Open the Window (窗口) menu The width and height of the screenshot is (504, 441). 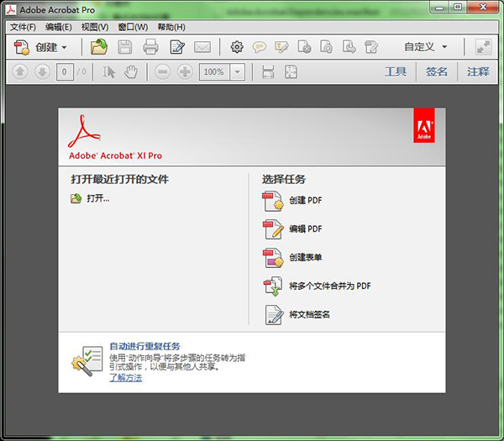pyautogui.click(x=133, y=27)
